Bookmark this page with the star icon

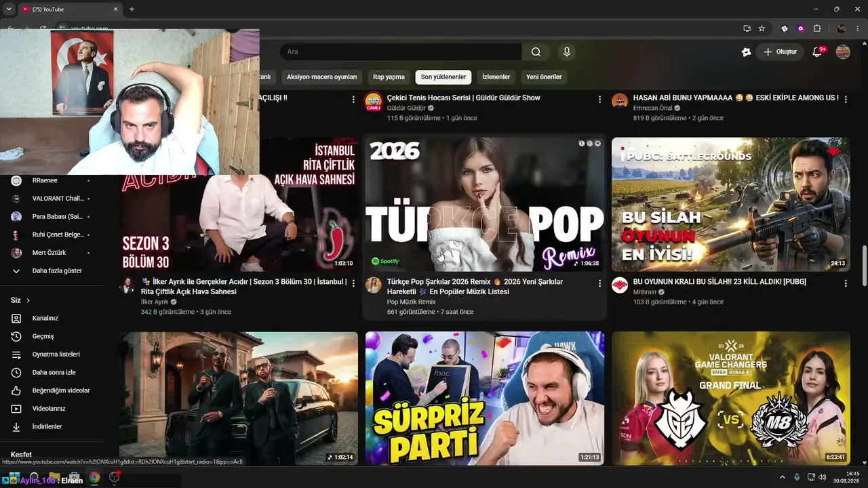point(762,28)
